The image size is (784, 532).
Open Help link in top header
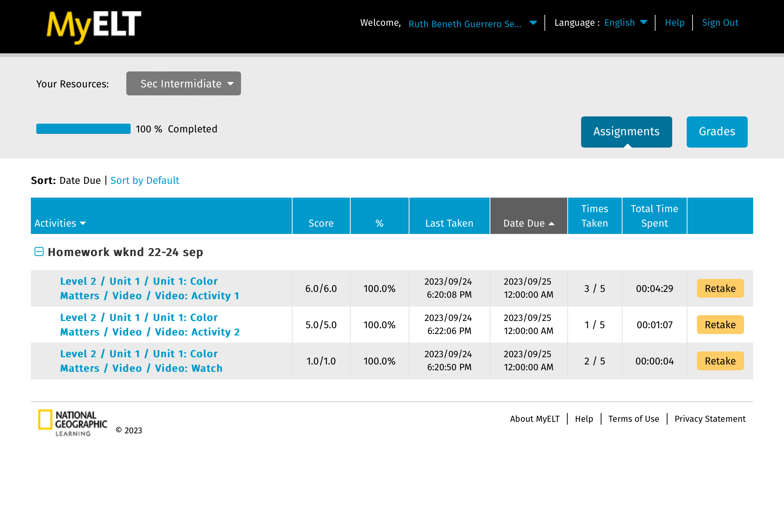pyautogui.click(x=674, y=23)
